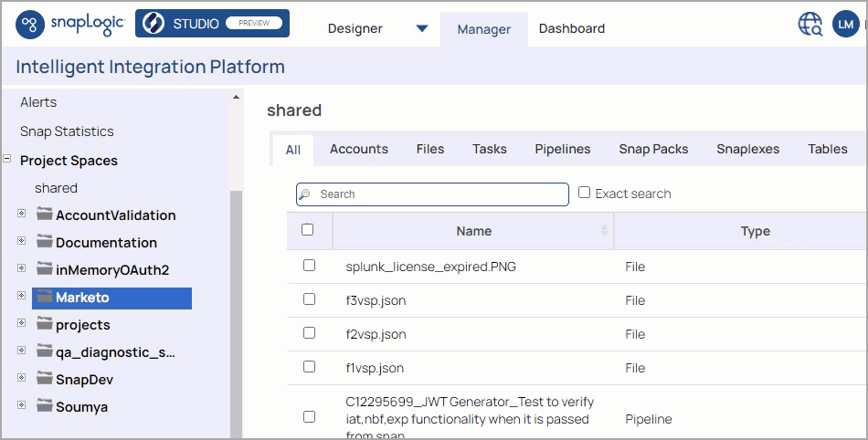Click the SnapLogic logo icon
This screenshot has width=868, height=440.
point(30,25)
